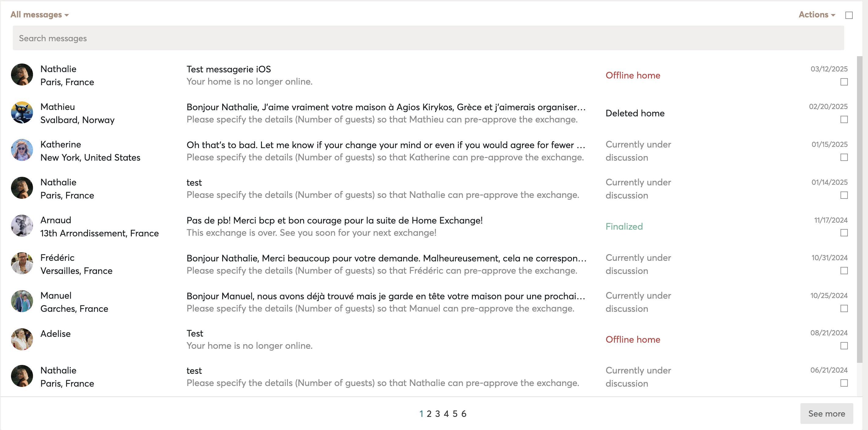Open Nathalie's profile avatar from Paris
This screenshot has width=868, height=430.
(22, 75)
